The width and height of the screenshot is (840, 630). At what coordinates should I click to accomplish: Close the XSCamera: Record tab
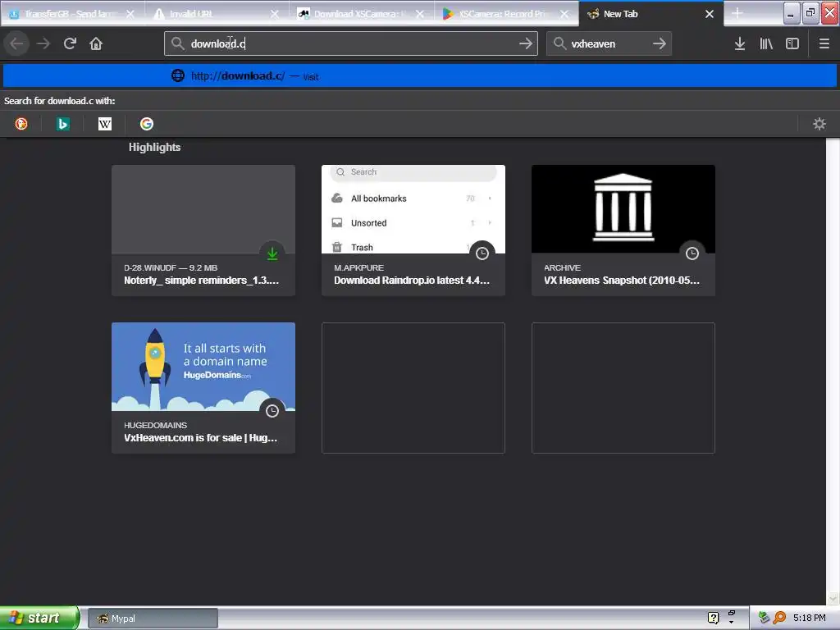[x=564, y=14]
